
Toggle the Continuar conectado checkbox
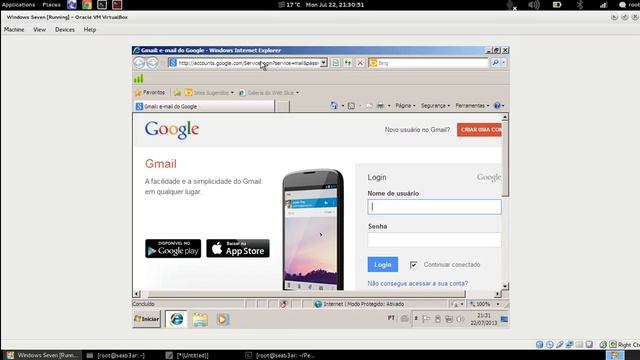click(413, 265)
